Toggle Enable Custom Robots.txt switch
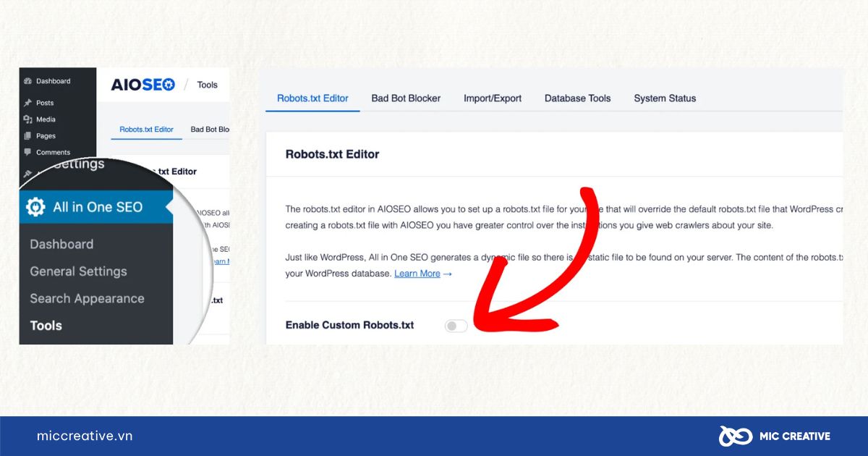Screen dimensions: 868x456 pos(456,326)
